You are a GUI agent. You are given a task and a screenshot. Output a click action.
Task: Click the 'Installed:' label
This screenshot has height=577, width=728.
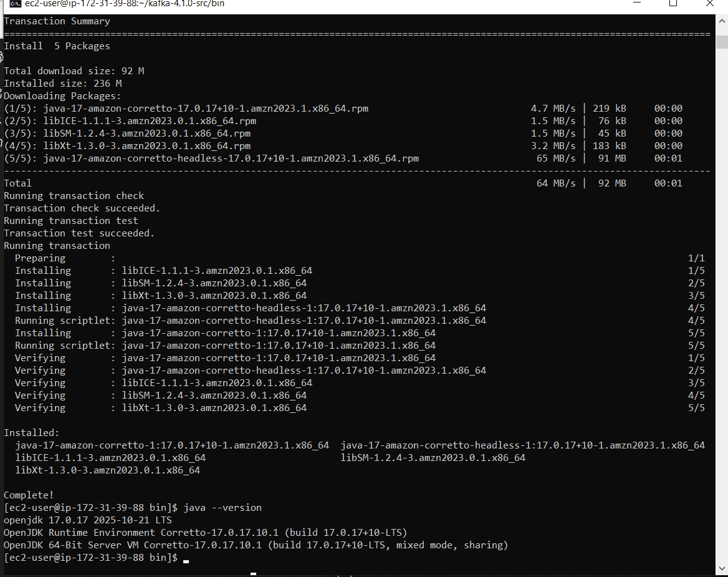pyautogui.click(x=32, y=433)
